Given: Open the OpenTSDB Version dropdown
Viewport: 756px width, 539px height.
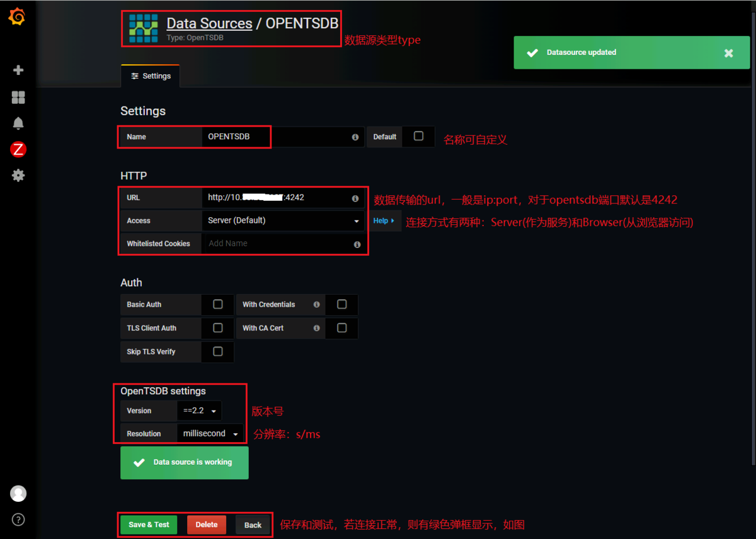Looking at the screenshot, I should 199,410.
